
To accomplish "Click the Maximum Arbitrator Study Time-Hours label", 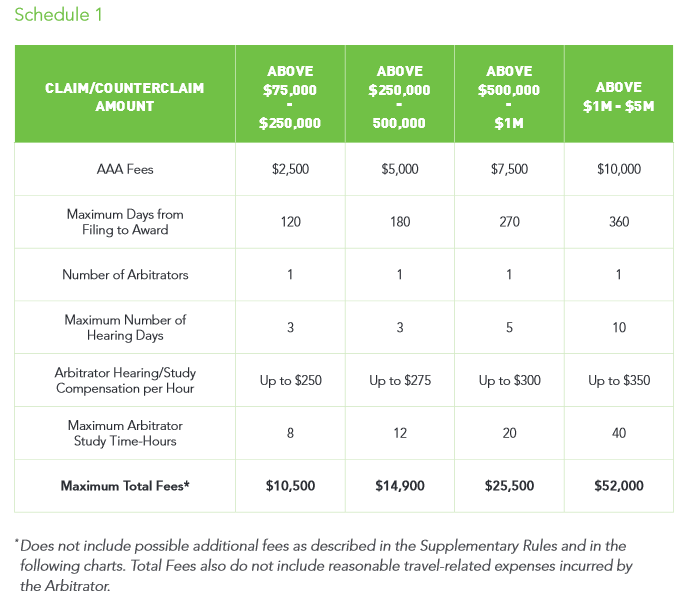I will [x=125, y=433].
